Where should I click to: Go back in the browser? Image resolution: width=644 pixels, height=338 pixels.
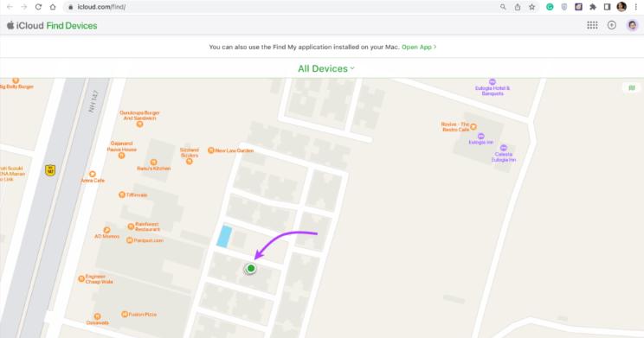coord(10,7)
